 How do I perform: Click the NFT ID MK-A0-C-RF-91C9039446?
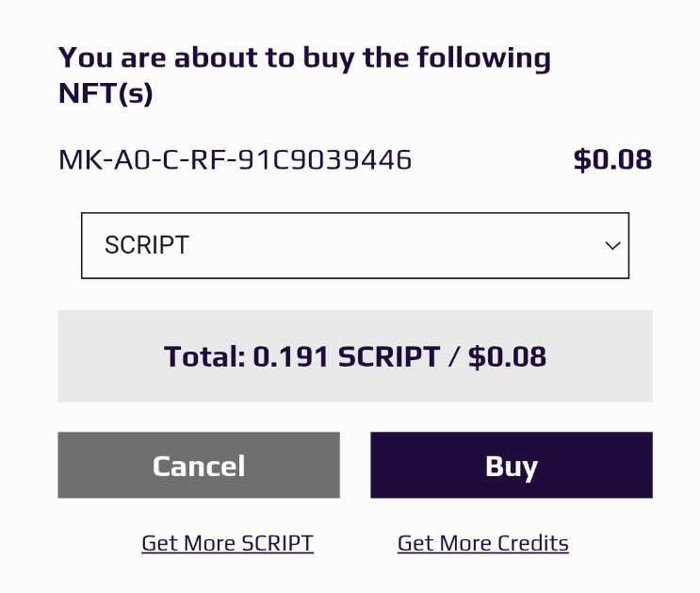[235, 159]
